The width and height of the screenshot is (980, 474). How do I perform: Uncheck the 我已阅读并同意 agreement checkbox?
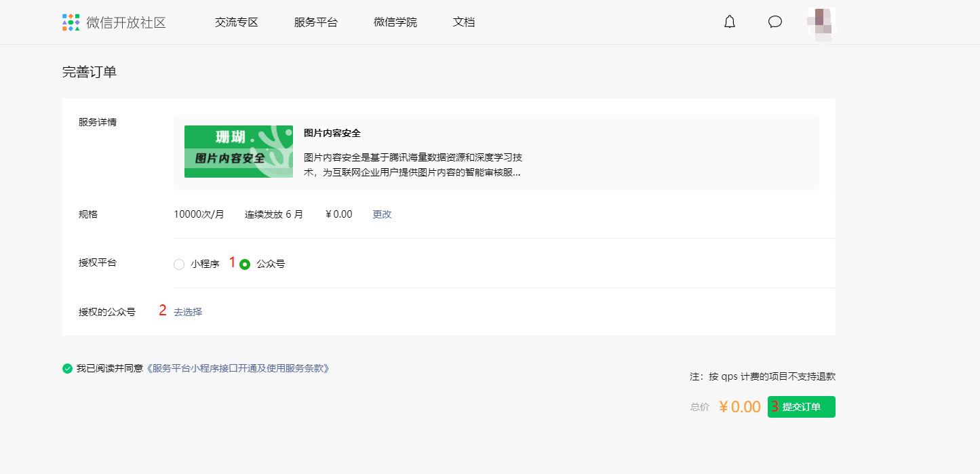coord(67,369)
